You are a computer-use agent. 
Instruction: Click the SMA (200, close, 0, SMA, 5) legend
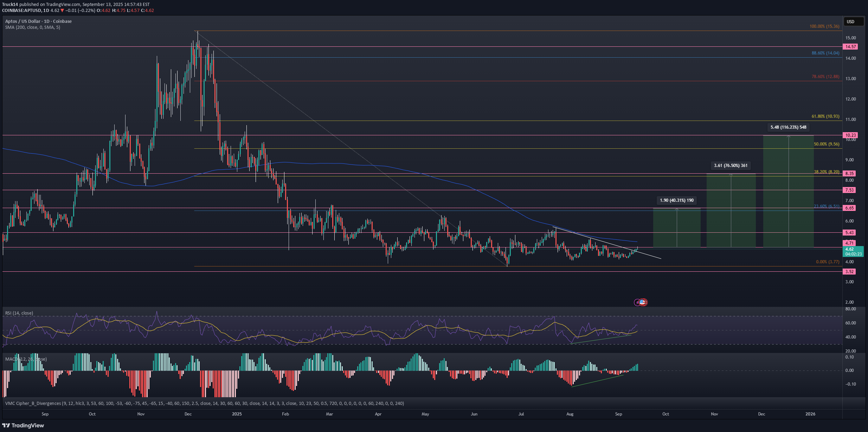(x=33, y=27)
